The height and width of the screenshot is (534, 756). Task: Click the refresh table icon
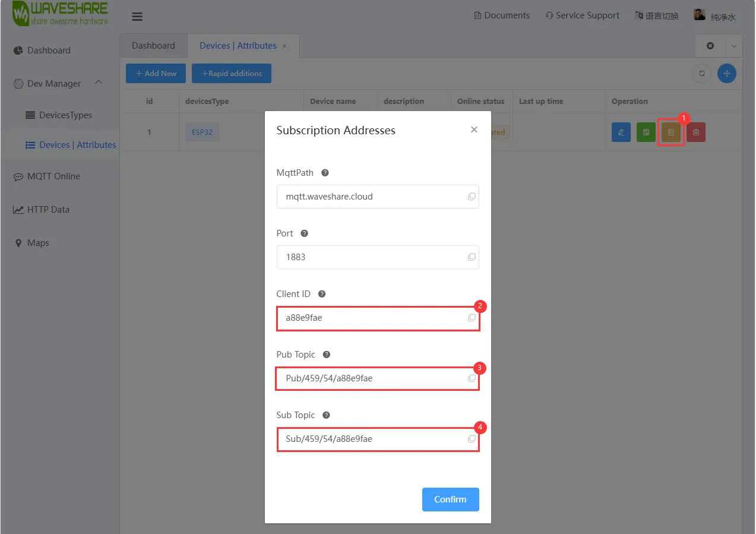click(702, 74)
